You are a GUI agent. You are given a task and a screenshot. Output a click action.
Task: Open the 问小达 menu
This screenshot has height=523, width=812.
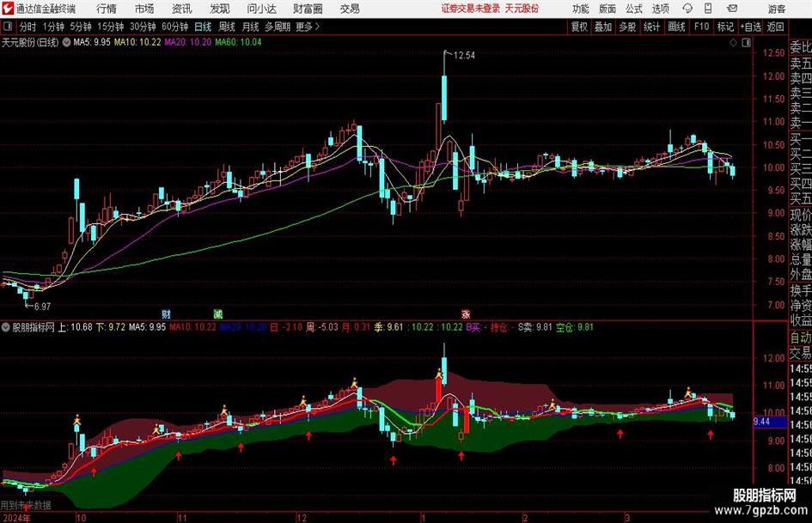coord(261,9)
